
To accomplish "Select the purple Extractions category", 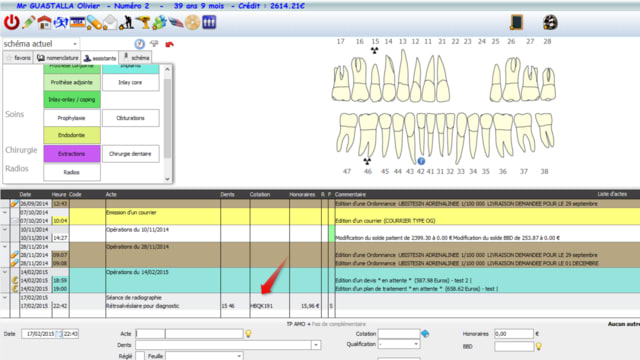I will click(72, 154).
